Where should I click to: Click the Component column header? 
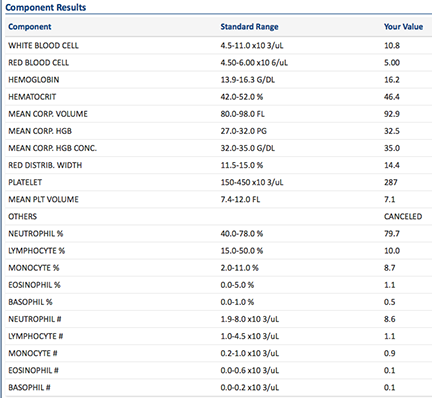tap(30, 27)
